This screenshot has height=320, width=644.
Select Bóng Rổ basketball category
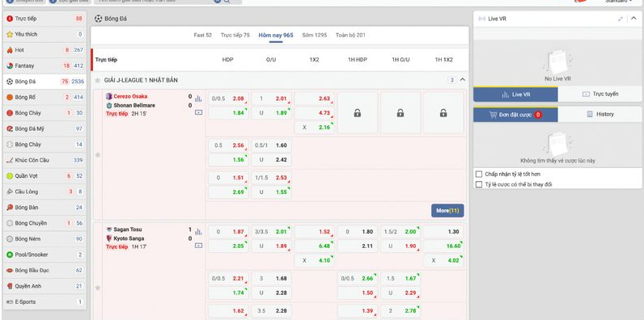(44, 97)
